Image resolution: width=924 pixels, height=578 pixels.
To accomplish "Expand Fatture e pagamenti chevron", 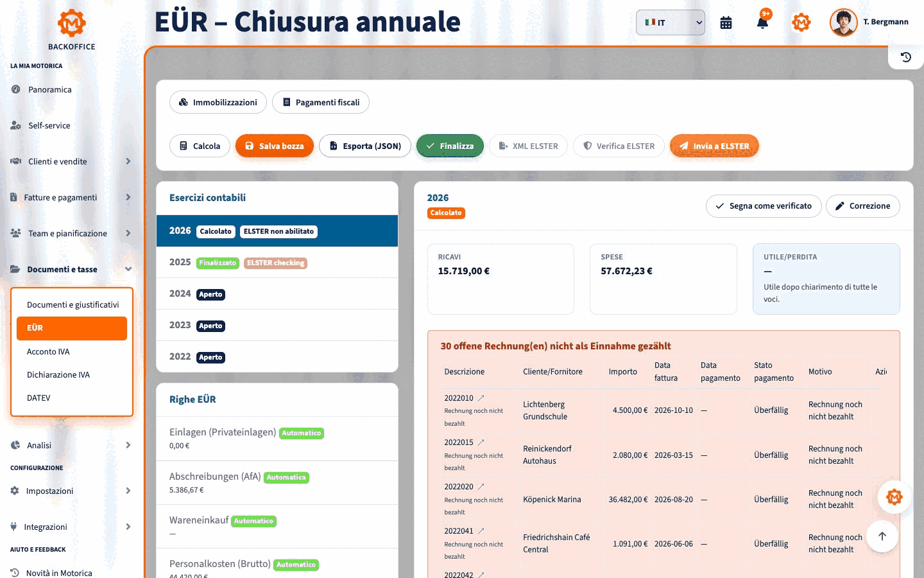I will pyautogui.click(x=128, y=197).
